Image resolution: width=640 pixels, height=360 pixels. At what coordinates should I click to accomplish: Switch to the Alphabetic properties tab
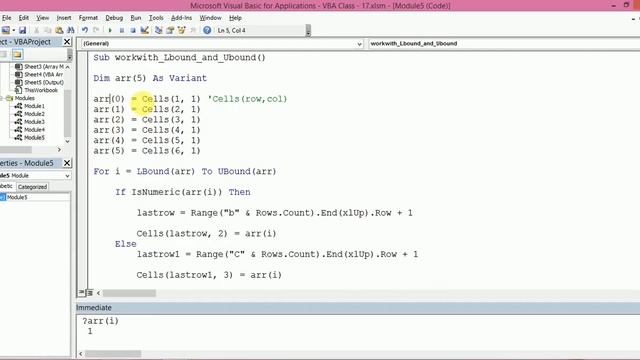[x=7, y=187]
